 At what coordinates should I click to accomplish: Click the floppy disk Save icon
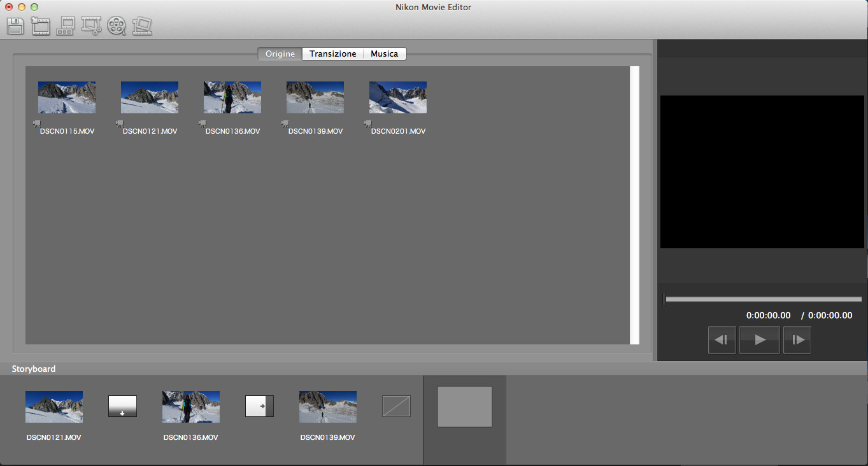click(x=15, y=26)
